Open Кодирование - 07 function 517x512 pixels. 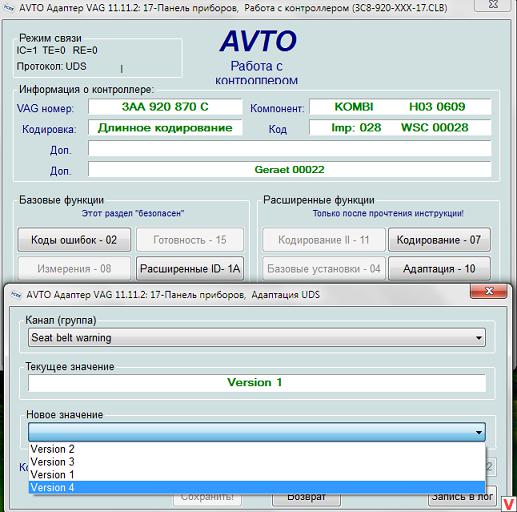tap(439, 240)
